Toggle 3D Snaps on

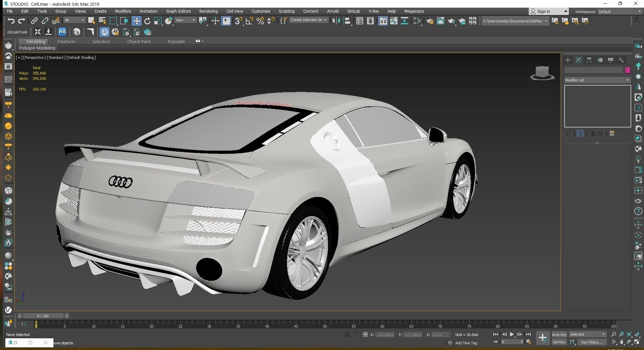[238, 21]
